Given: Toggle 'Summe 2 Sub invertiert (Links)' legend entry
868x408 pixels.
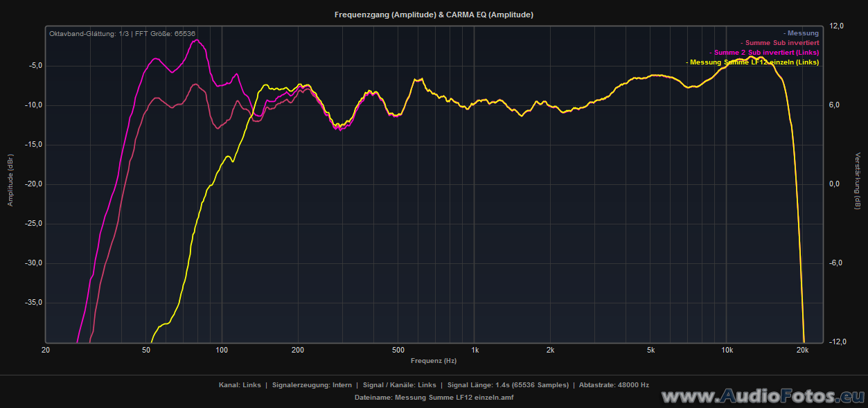Looking at the screenshot, I should tap(765, 53).
